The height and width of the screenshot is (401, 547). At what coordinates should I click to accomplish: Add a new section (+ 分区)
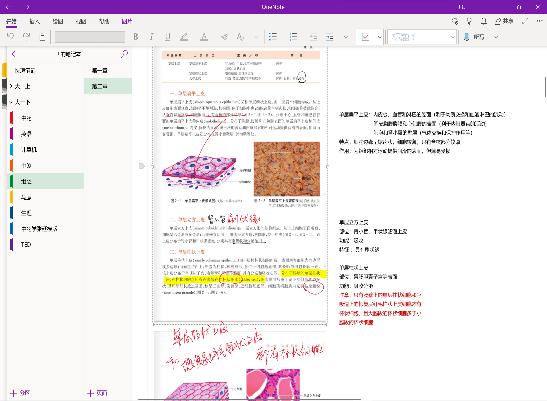click(x=20, y=393)
